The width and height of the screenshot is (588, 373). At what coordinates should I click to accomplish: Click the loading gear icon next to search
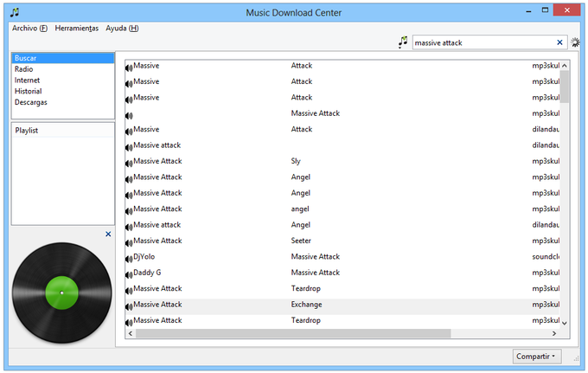click(575, 42)
